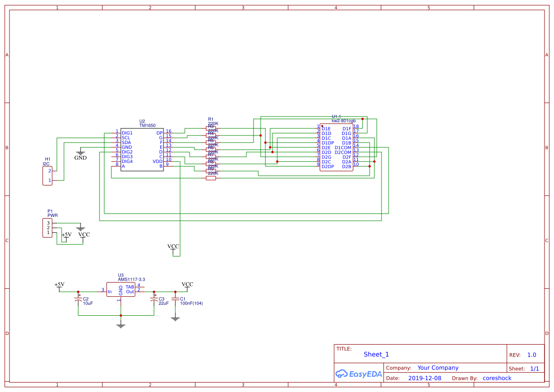Select the AMS1117-3.3 regulator U3
The width and height of the screenshot is (554, 392).
pyautogui.click(x=121, y=289)
